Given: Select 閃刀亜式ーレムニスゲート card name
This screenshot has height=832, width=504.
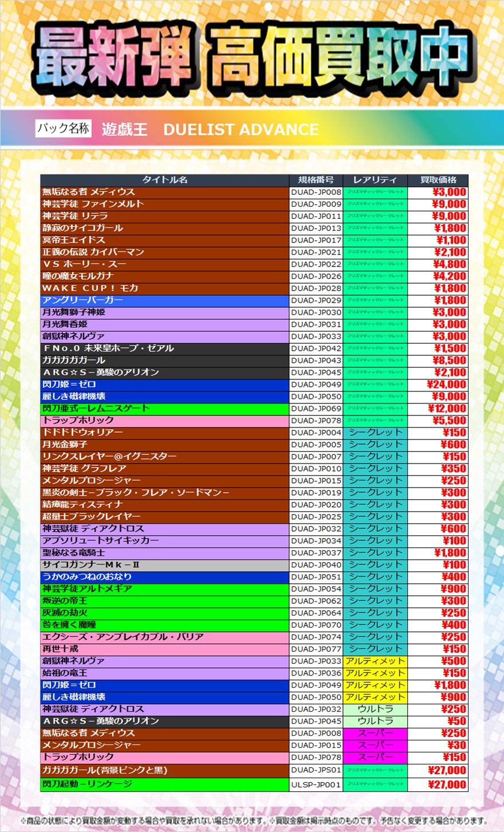Looking at the screenshot, I should [96, 409].
